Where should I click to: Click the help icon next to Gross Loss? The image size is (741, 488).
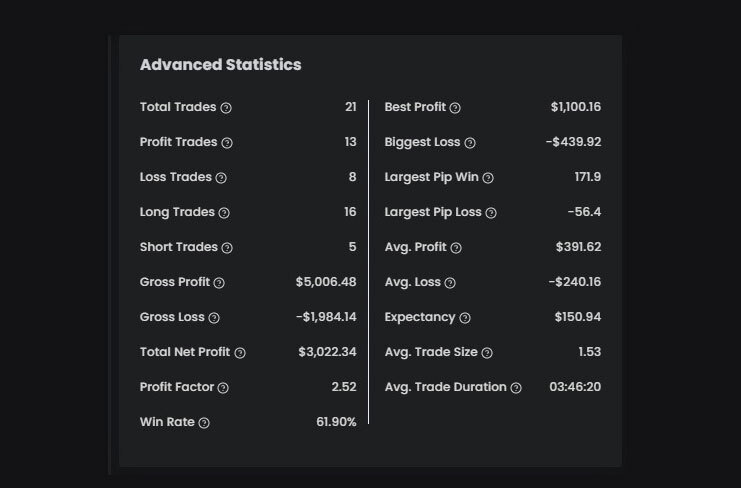point(214,318)
